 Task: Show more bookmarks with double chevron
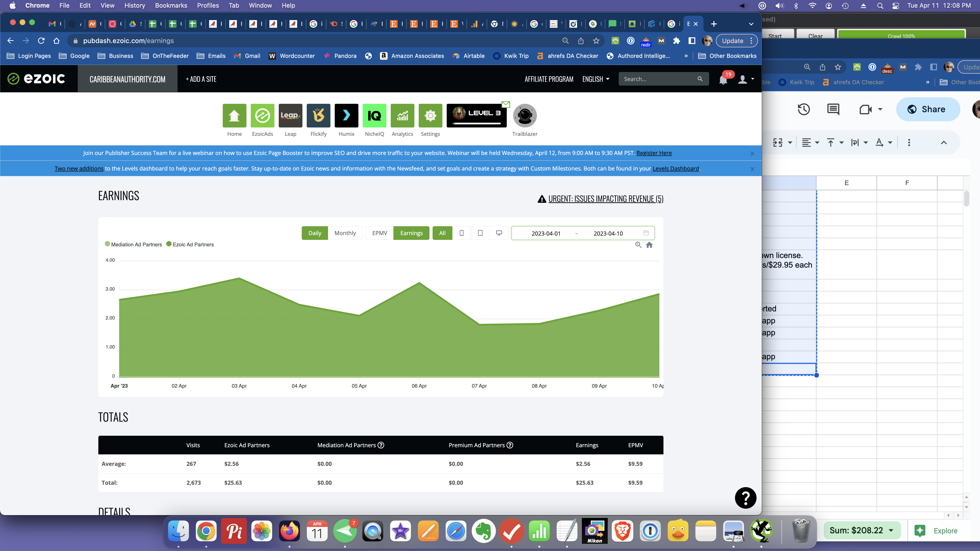tap(686, 56)
